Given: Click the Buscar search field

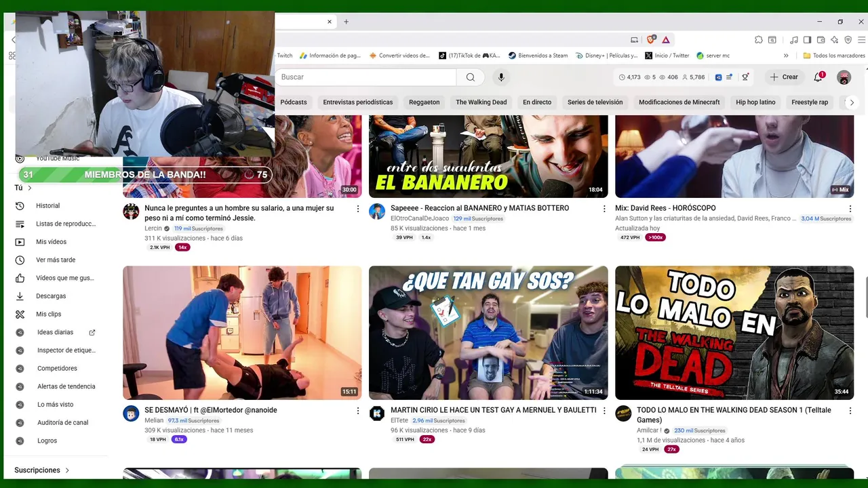Looking at the screenshot, I should click(x=366, y=77).
